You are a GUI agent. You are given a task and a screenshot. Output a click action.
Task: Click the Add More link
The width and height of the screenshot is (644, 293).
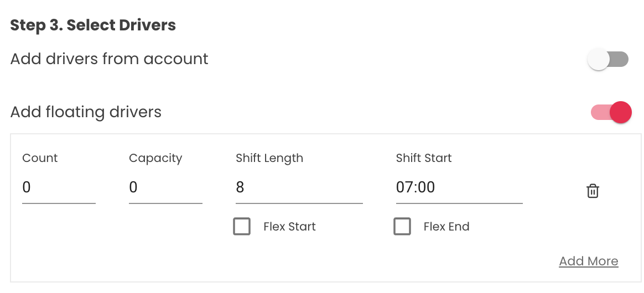pos(588,261)
